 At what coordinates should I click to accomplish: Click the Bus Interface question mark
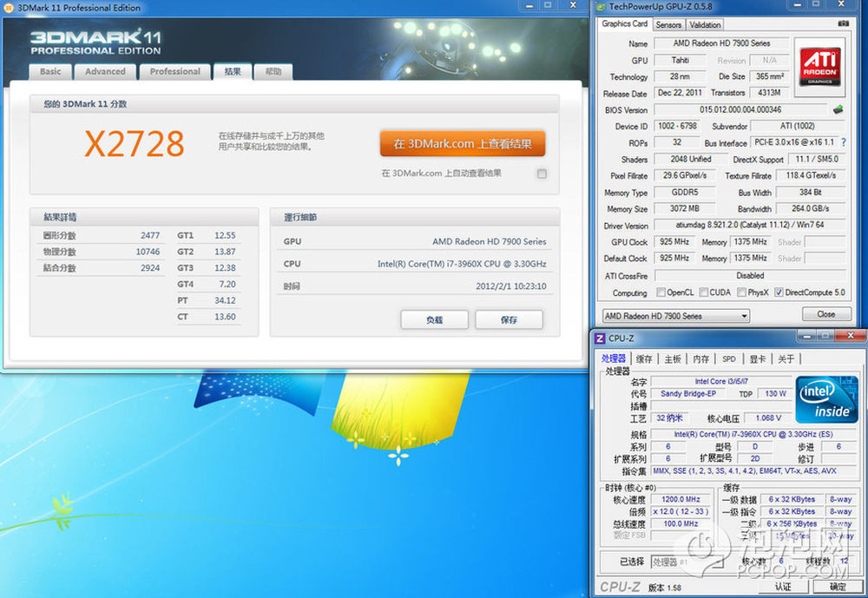pyautogui.click(x=843, y=142)
